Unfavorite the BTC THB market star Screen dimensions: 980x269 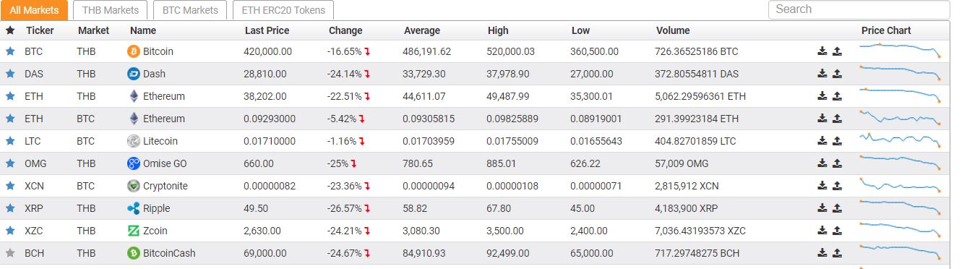pyautogui.click(x=10, y=51)
